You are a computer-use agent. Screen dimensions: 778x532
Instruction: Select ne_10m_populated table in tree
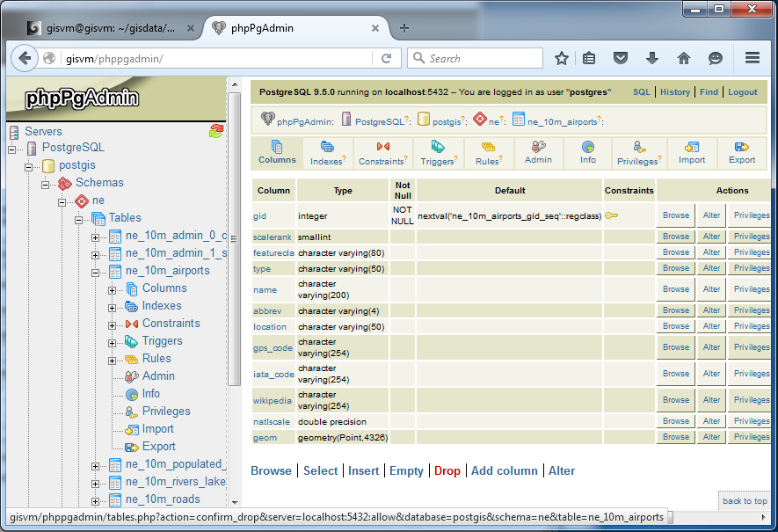[x=175, y=464]
